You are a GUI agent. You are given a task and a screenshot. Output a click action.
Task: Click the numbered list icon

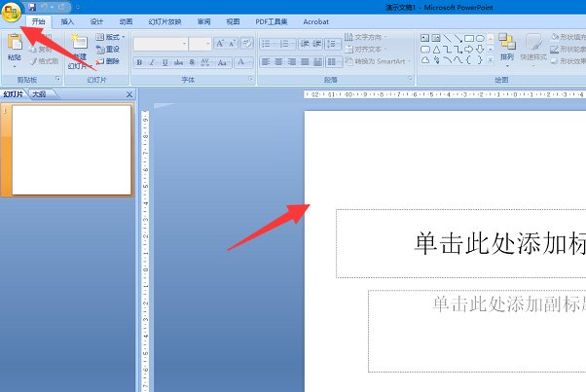[286, 44]
